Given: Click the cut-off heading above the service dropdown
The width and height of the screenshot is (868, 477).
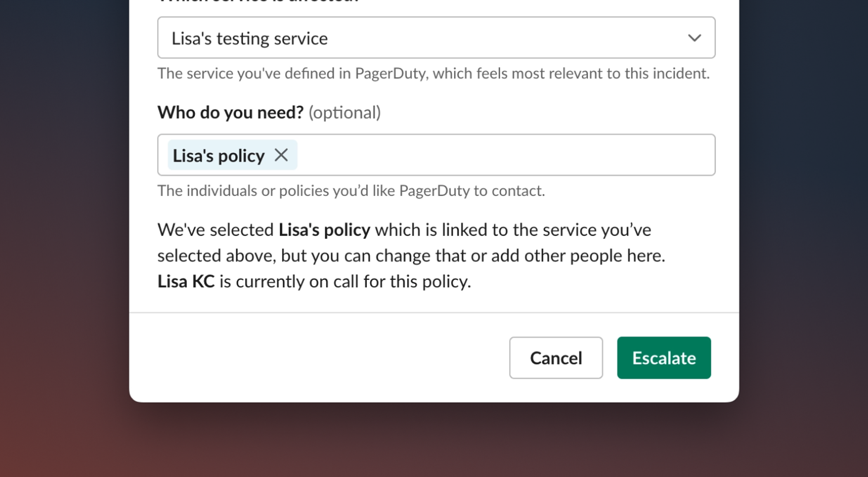Looking at the screenshot, I should [x=259, y=2].
